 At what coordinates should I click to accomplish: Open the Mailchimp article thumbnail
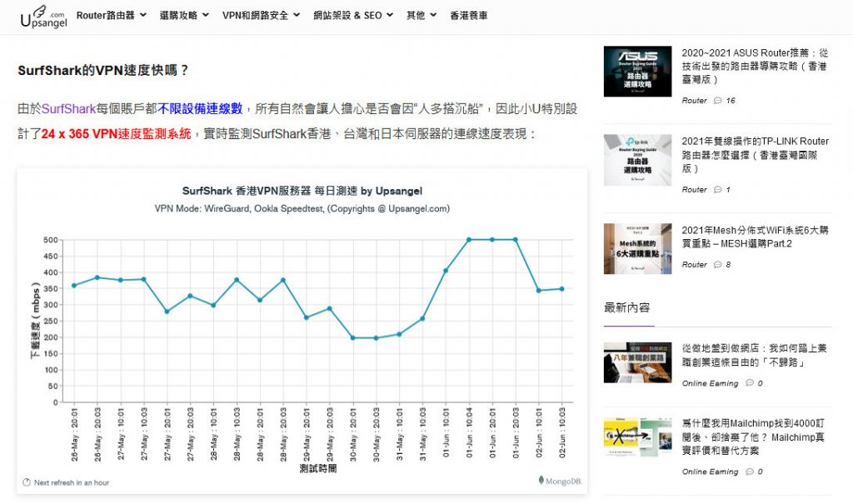point(637,437)
